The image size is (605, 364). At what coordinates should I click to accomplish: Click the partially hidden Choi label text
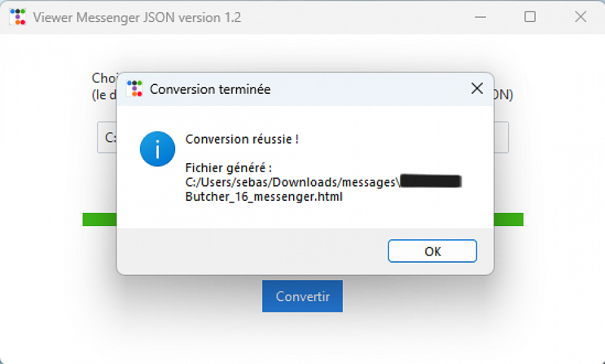tap(103, 78)
